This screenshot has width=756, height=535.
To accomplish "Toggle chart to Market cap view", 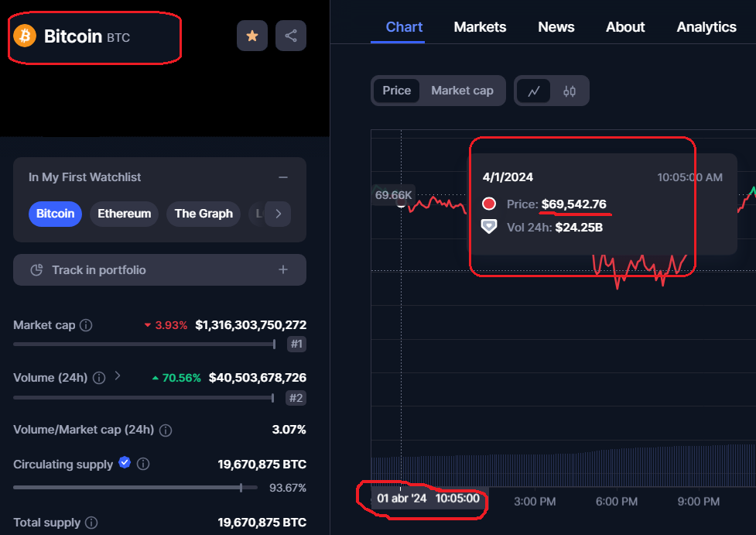I will [462, 91].
